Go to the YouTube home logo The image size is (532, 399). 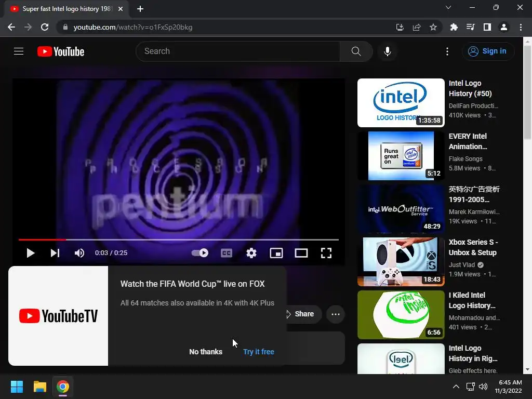point(61,51)
